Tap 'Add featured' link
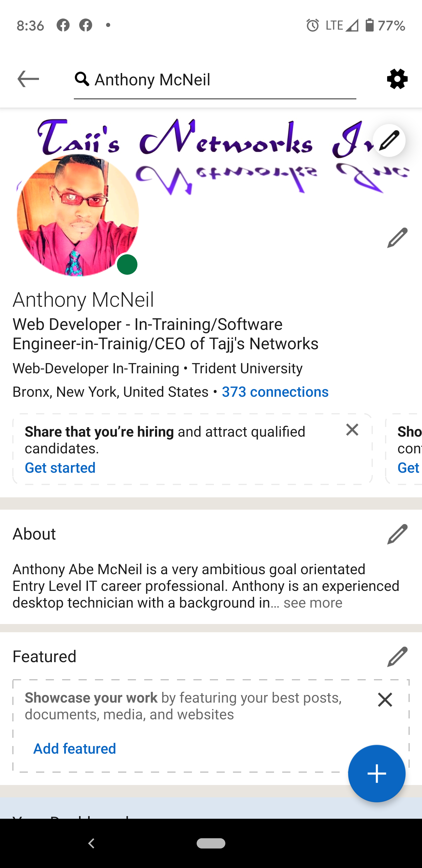The height and width of the screenshot is (868, 422). coord(75,749)
